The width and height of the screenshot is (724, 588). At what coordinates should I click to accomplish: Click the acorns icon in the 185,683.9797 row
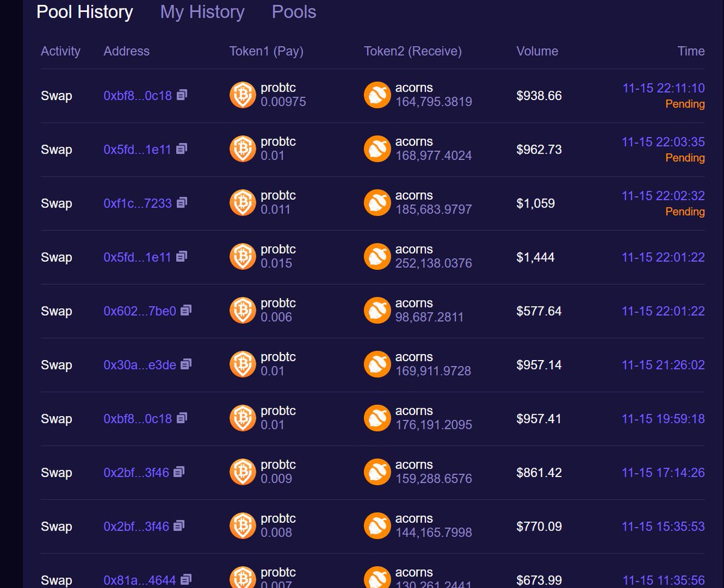(x=377, y=203)
